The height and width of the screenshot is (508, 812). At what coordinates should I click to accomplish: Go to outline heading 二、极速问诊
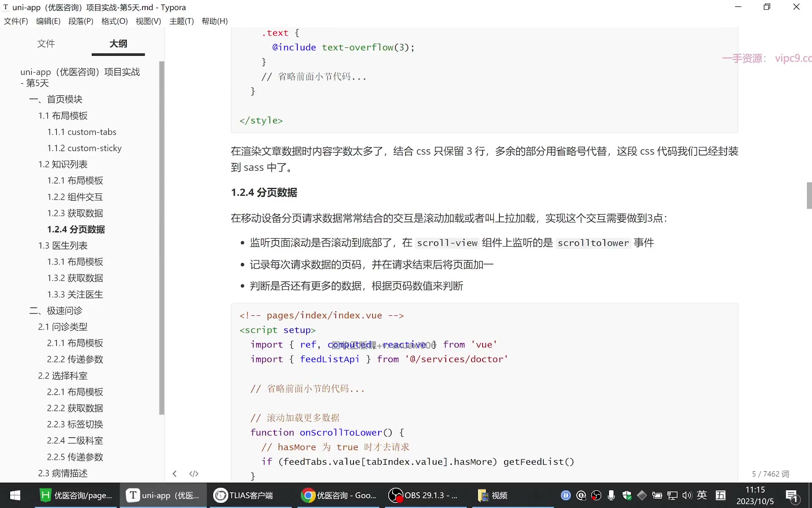click(x=56, y=311)
